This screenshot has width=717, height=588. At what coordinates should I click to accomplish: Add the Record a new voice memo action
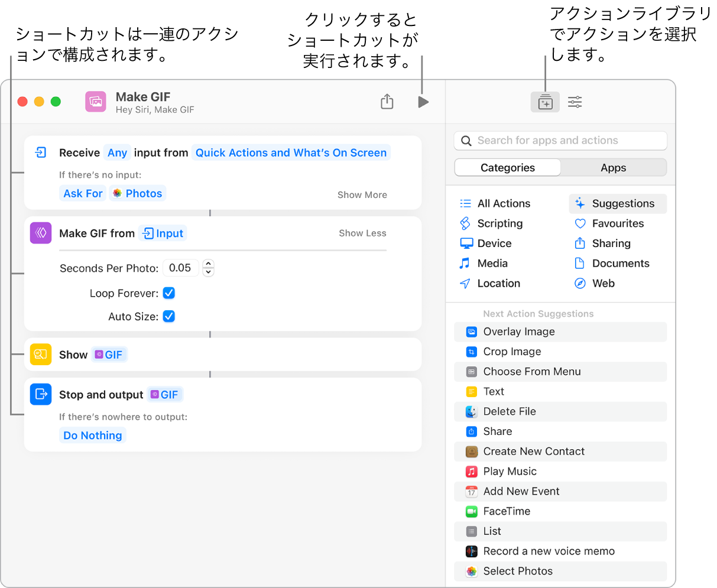click(549, 551)
